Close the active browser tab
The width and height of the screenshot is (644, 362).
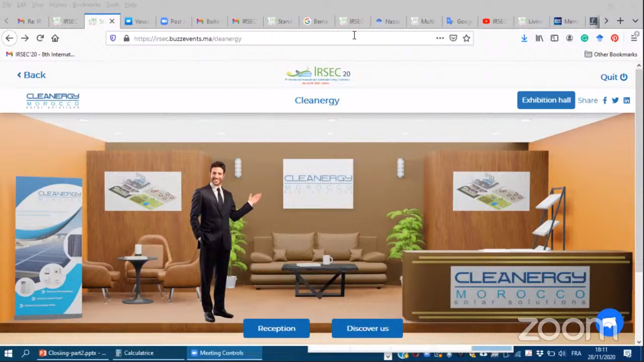point(112,21)
